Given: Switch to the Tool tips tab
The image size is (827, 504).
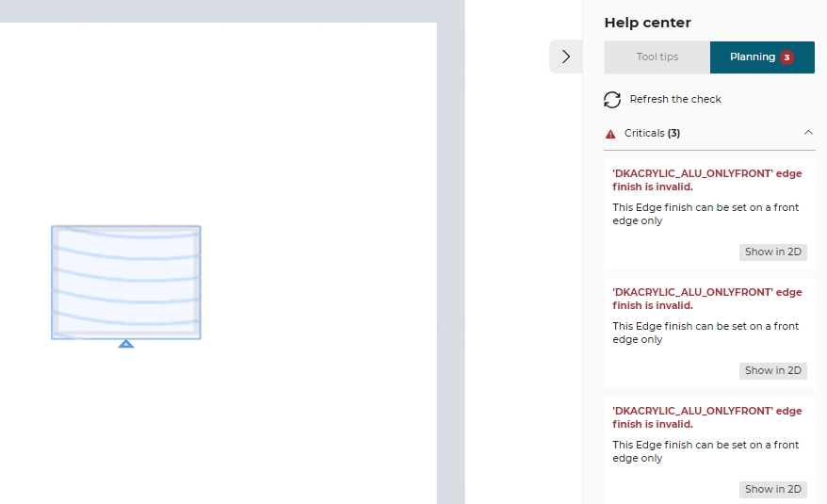Looking at the screenshot, I should click(x=657, y=57).
